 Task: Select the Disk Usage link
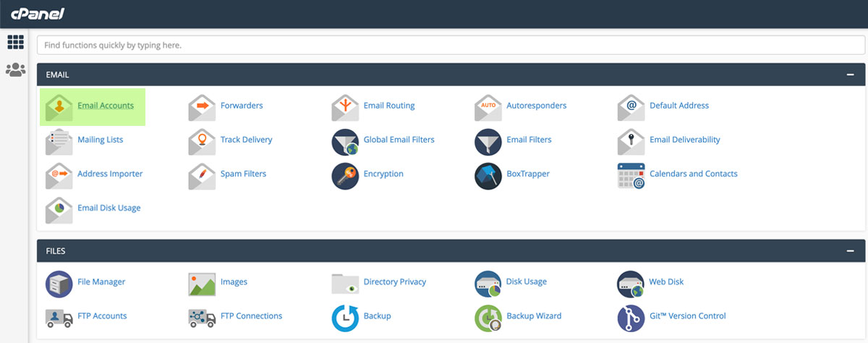527,281
